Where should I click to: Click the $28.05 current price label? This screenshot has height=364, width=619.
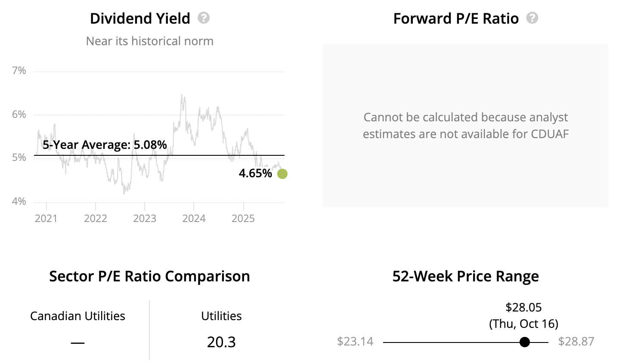[x=523, y=307]
